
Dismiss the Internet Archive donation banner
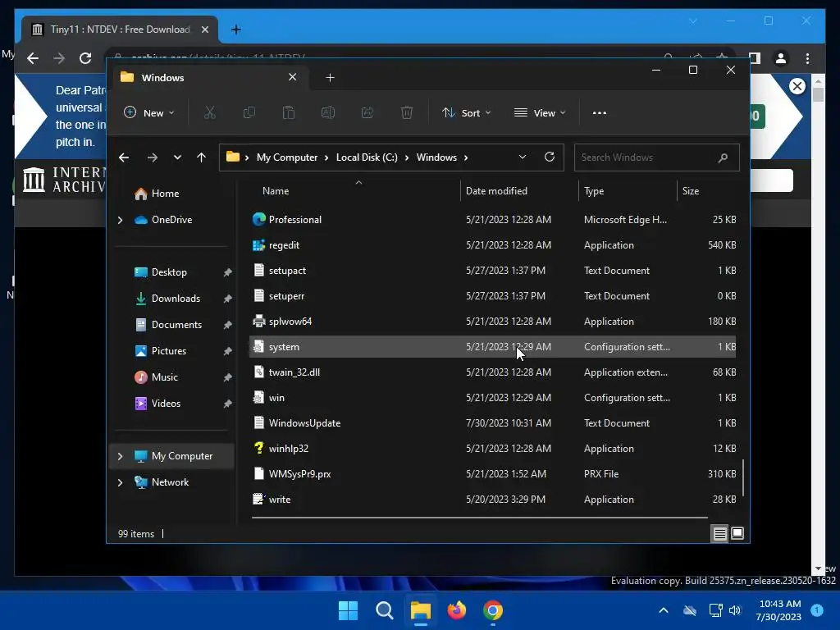(x=797, y=85)
